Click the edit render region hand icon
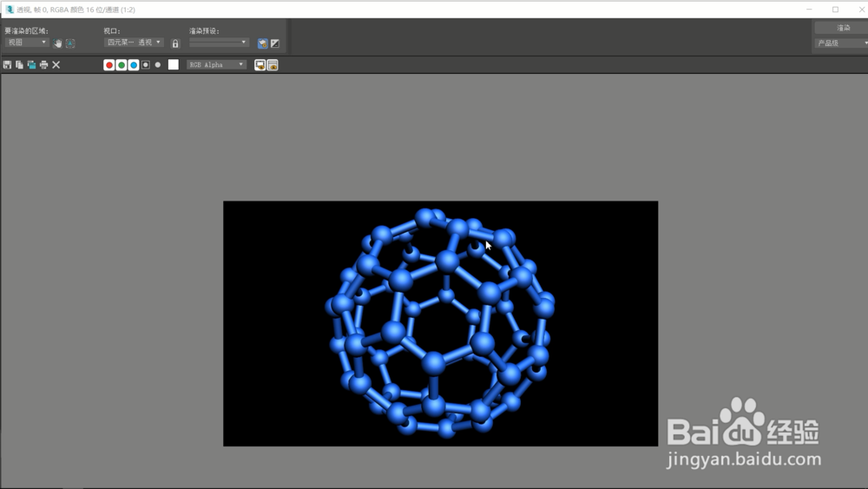The height and width of the screenshot is (489, 868). pyautogui.click(x=57, y=43)
